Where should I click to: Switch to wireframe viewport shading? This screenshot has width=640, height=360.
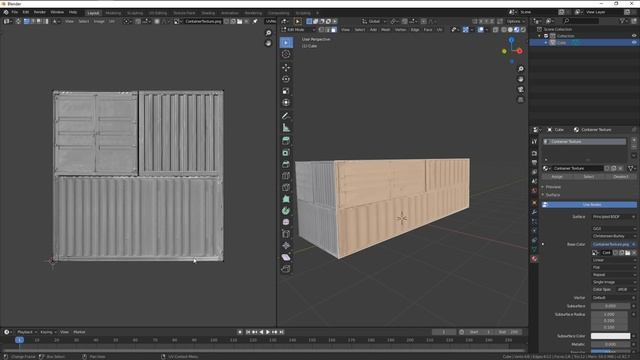point(504,30)
